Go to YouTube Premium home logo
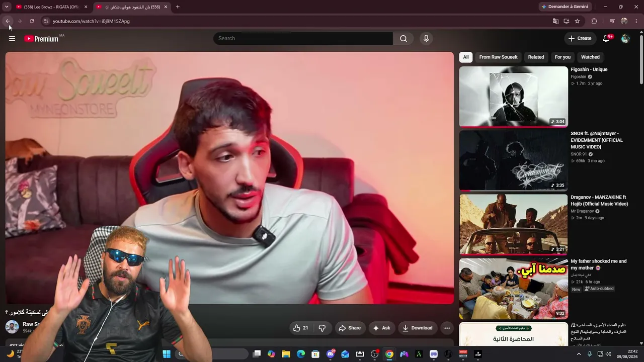644x362 pixels. [x=41, y=39]
